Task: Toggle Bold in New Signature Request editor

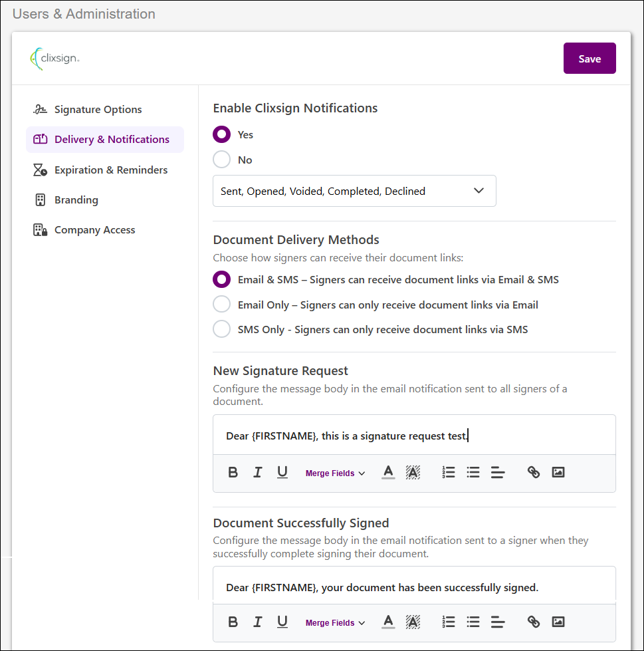Action: pyautogui.click(x=233, y=472)
